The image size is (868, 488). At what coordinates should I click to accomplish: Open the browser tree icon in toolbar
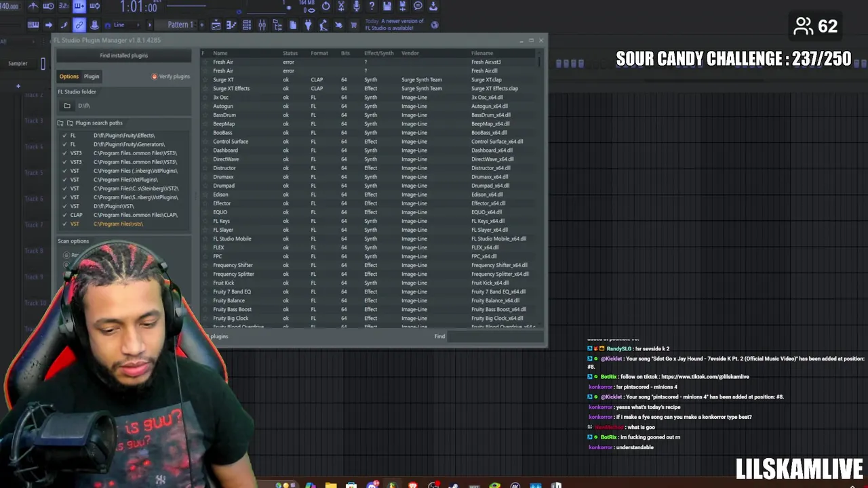coord(277,25)
